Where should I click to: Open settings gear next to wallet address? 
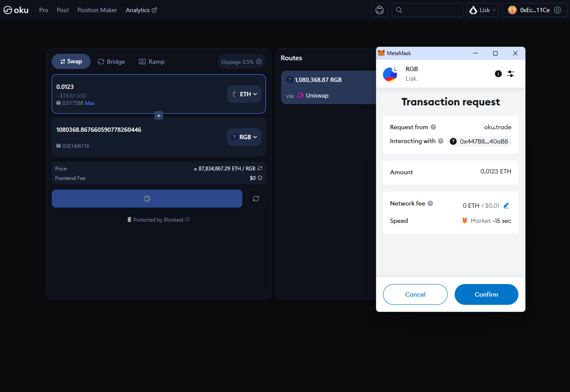tap(557, 10)
